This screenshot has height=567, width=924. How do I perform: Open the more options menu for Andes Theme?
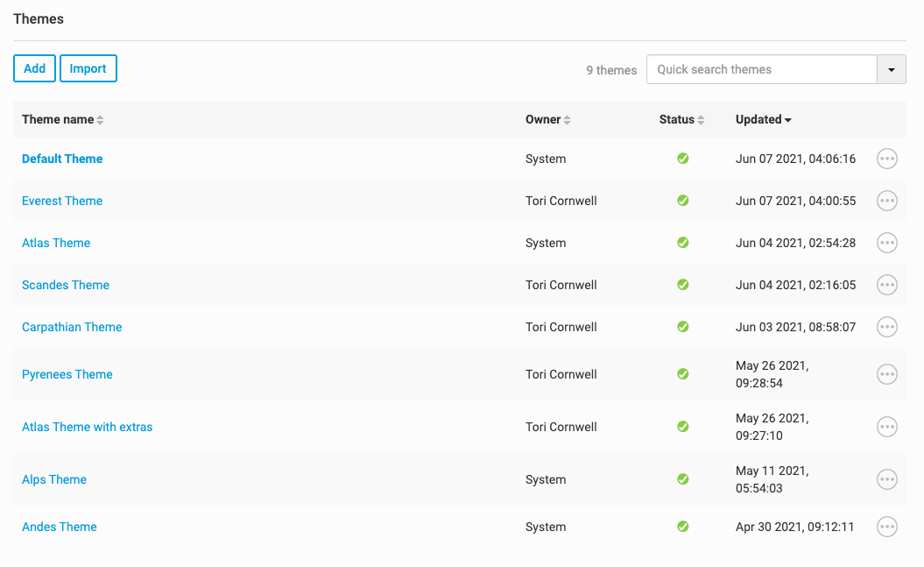click(x=887, y=527)
